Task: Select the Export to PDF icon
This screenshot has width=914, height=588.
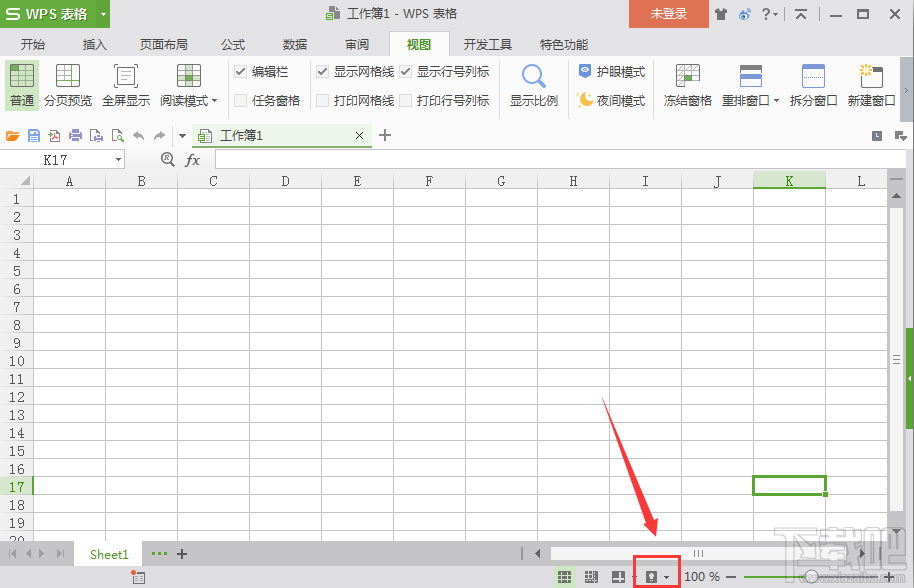Action: 54,134
